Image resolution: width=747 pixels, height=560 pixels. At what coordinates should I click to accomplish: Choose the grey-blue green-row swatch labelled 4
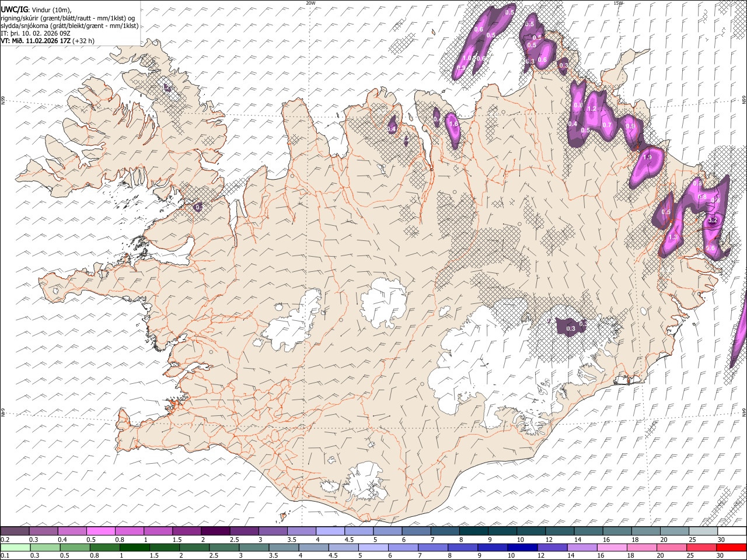pos(313,547)
